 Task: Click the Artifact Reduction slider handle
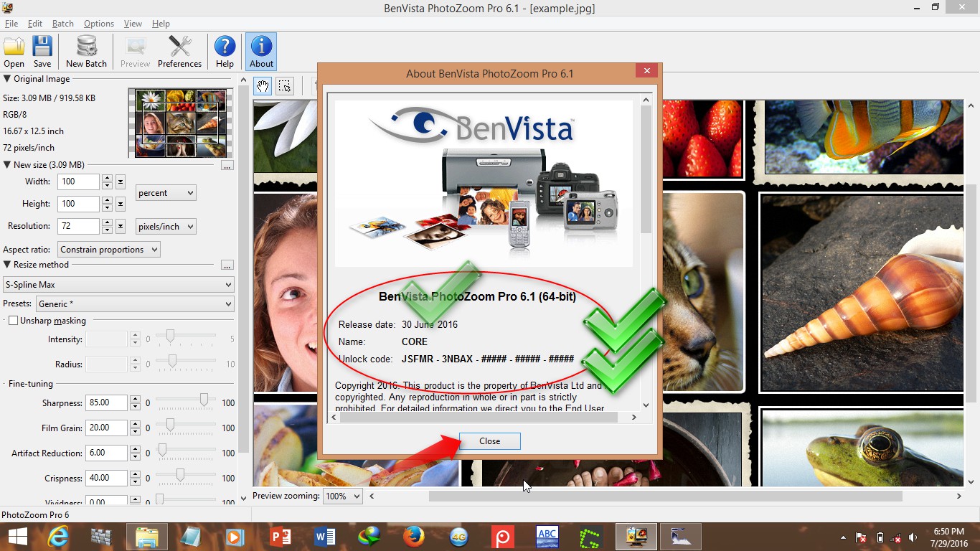tap(162, 449)
